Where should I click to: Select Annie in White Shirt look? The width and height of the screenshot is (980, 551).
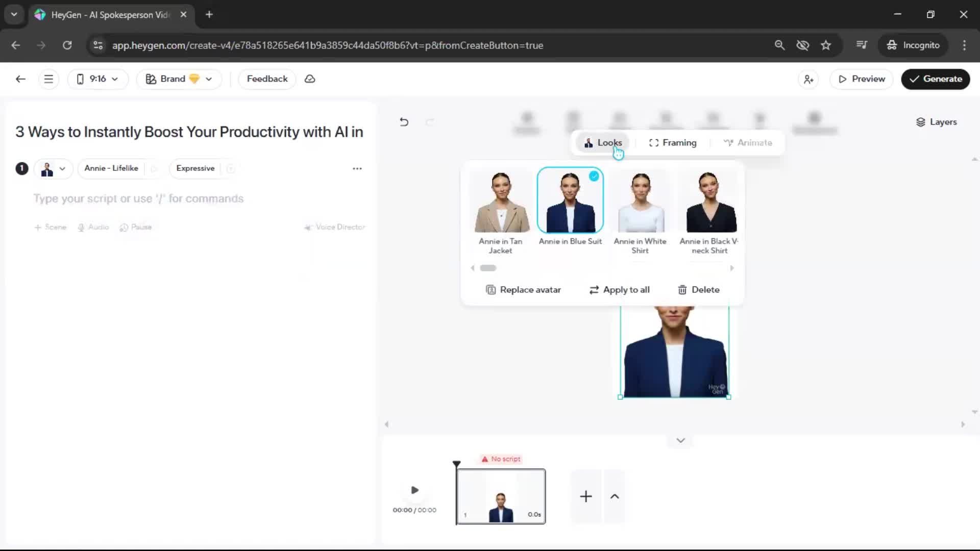(x=641, y=203)
